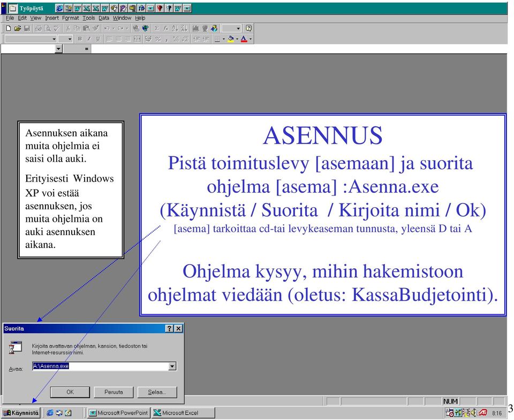Open the Undo history dropdown arrow
This screenshot has height=420, width=514.
(x=114, y=28)
